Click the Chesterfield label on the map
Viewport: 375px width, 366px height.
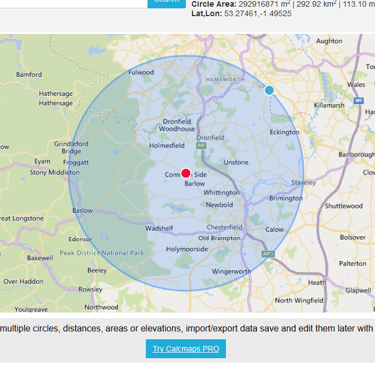coord(224,227)
